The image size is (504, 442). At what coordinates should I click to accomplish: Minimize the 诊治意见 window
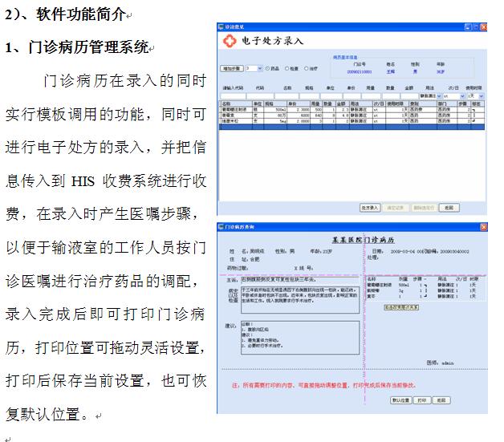(x=466, y=26)
